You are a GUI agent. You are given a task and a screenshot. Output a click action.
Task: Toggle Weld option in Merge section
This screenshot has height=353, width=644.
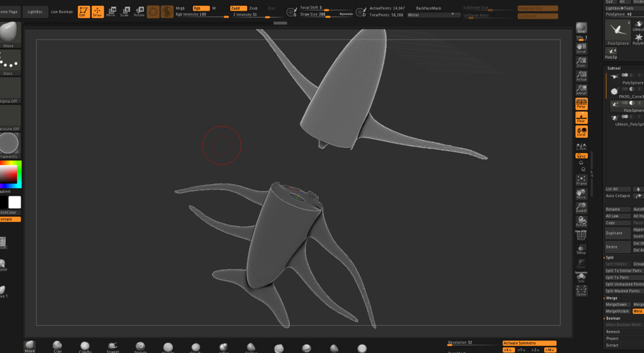coord(638,311)
